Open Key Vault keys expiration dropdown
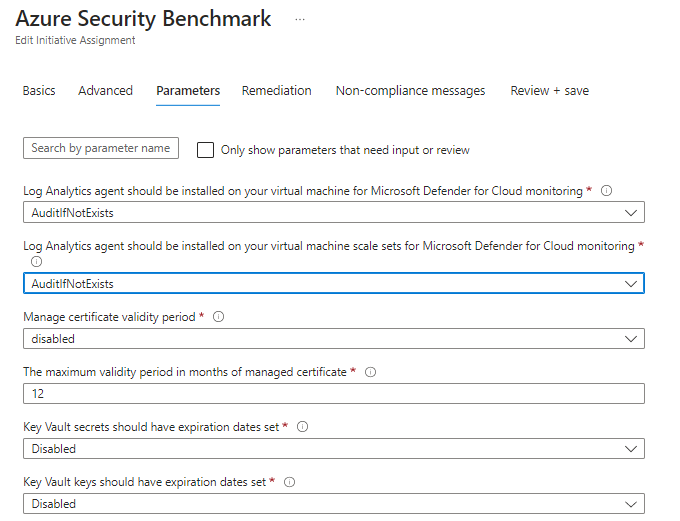Viewport: 680px width, 521px height. (x=333, y=504)
